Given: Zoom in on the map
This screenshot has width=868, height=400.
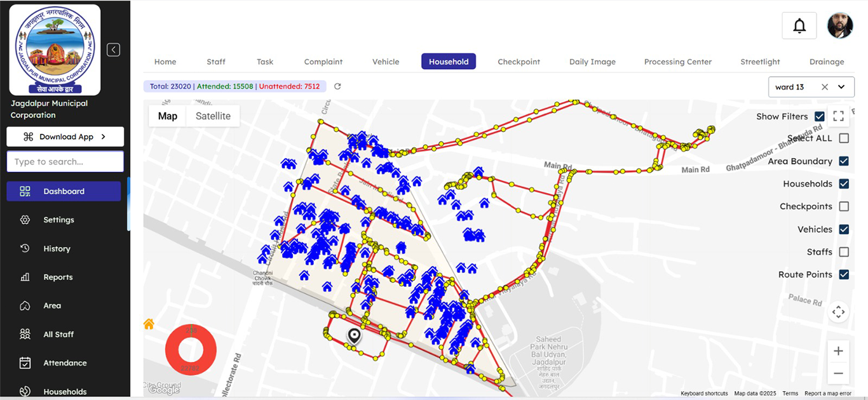Looking at the screenshot, I should click(838, 351).
